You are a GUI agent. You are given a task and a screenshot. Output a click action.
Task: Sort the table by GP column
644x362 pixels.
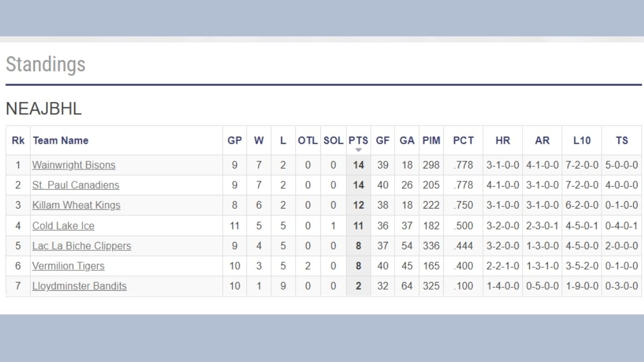coord(235,141)
